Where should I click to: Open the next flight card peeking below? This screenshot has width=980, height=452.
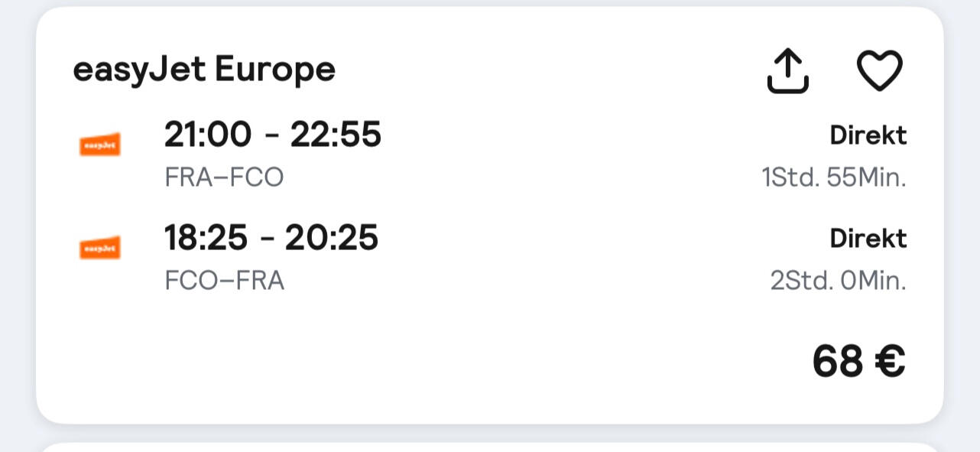pos(489,447)
